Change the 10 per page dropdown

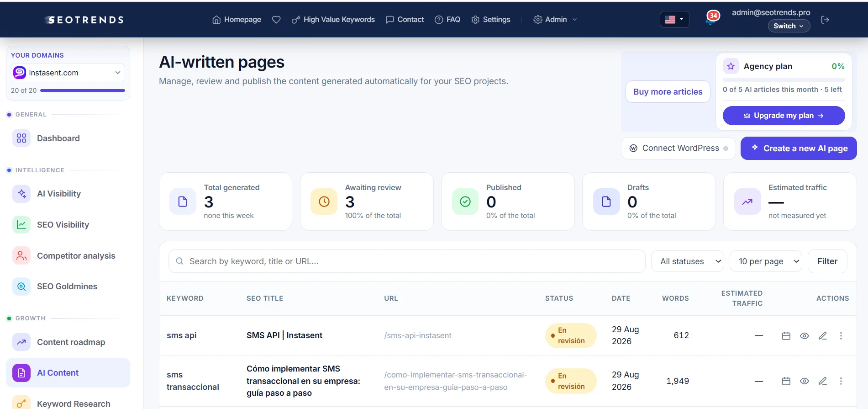(766, 261)
